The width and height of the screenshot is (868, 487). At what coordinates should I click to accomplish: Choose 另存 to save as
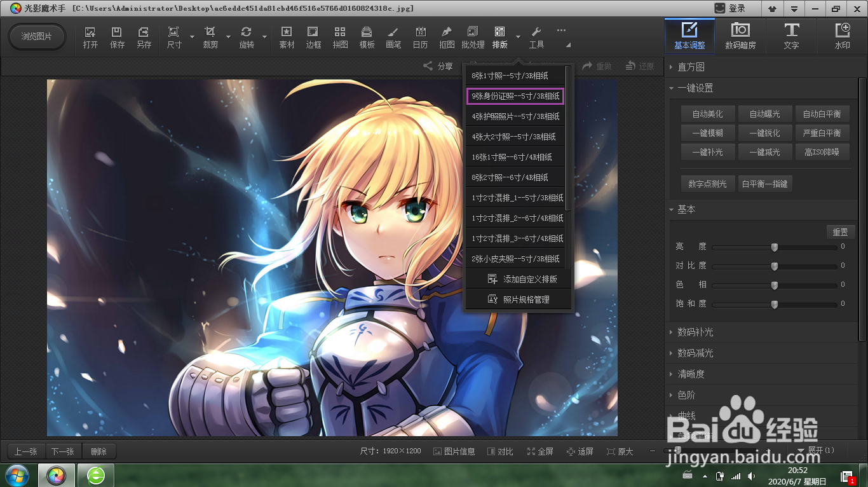(x=144, y=38)
